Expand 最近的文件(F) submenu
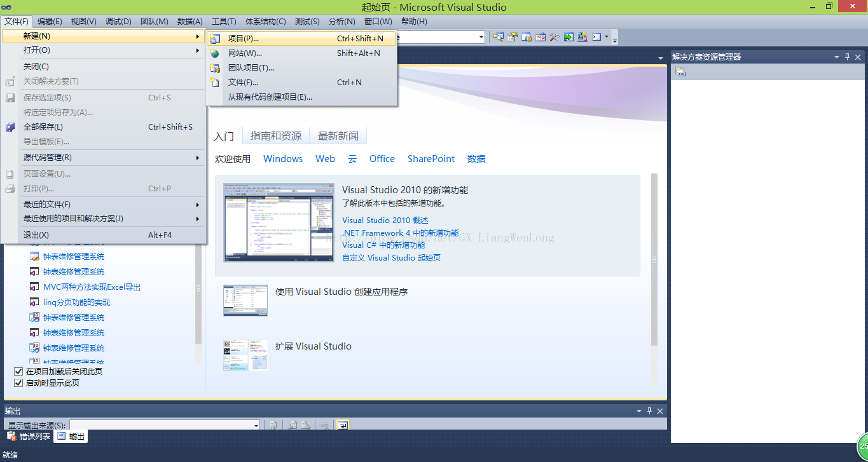Viewport: 868px width, 462px height. pos(104,205)
